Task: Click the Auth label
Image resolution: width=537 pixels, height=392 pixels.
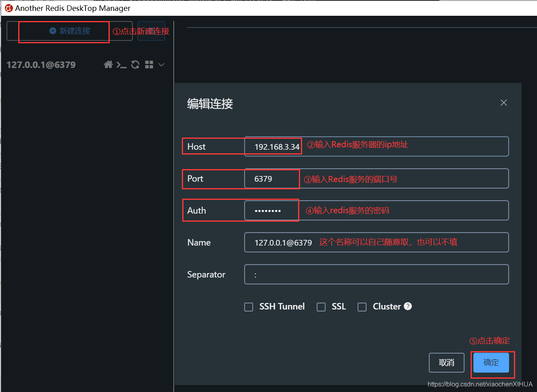Action: coord(197,210)
